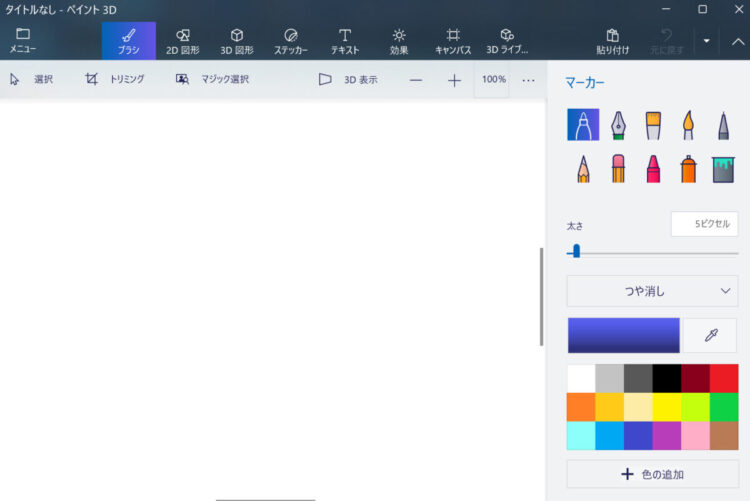Click the 太さ thickness slider handle
Viewport: 750px width, 501px height.
[576, 251]
